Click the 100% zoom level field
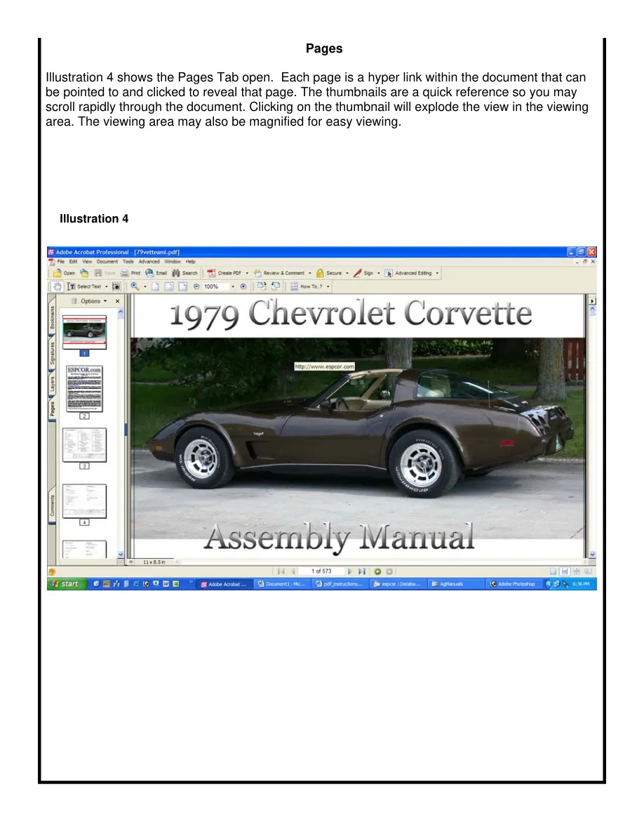 (216, 286)
